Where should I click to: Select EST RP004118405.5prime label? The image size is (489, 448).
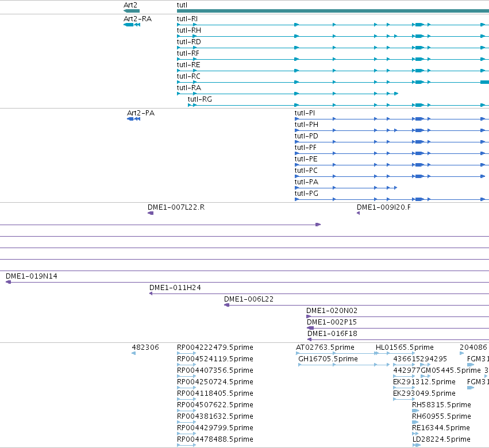[215, 393]
